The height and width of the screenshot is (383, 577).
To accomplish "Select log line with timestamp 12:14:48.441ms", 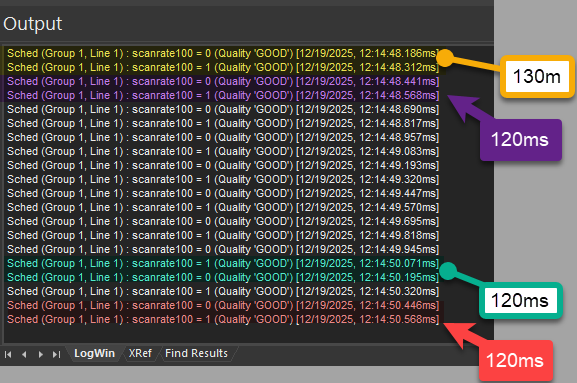I will pyautogui.click(x=223, y=81).
